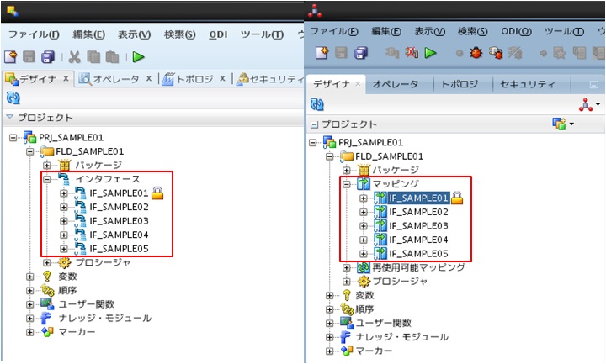The height and width of the screenshot is (364, 606).
Task: Open dropdown arrow beside connect navigator icon
Action: point(598,104)
